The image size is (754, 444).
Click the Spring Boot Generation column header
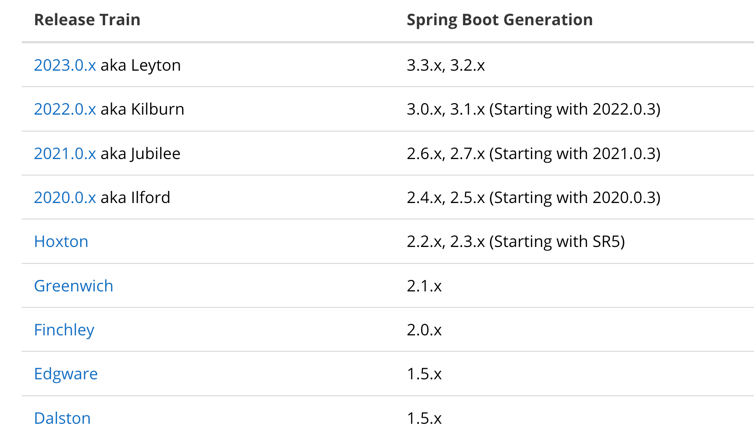[x=499, y=20]
